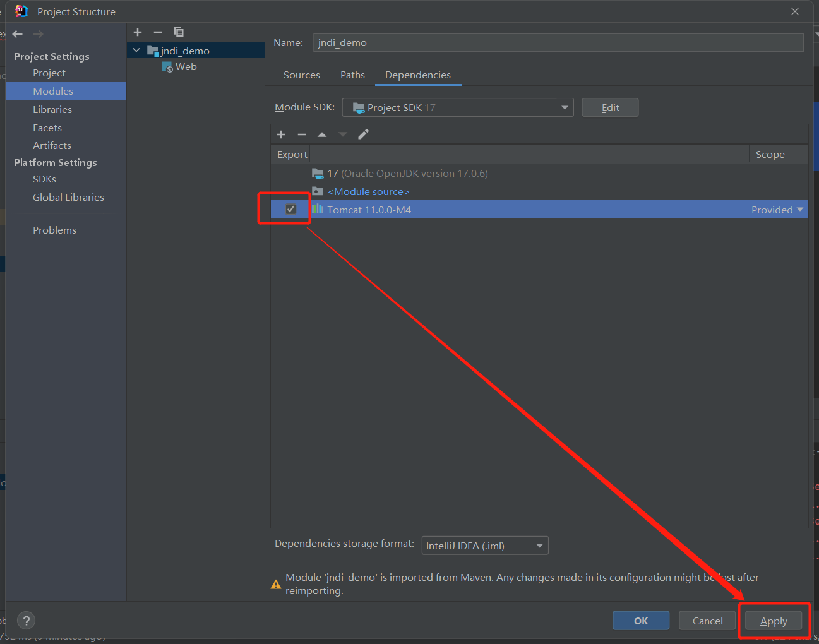Toggle Export checkbox for Tomcat 11.0.0-M4
Image resolution: width=819 pixels, height=644 pixels.
tap(290, 209)
